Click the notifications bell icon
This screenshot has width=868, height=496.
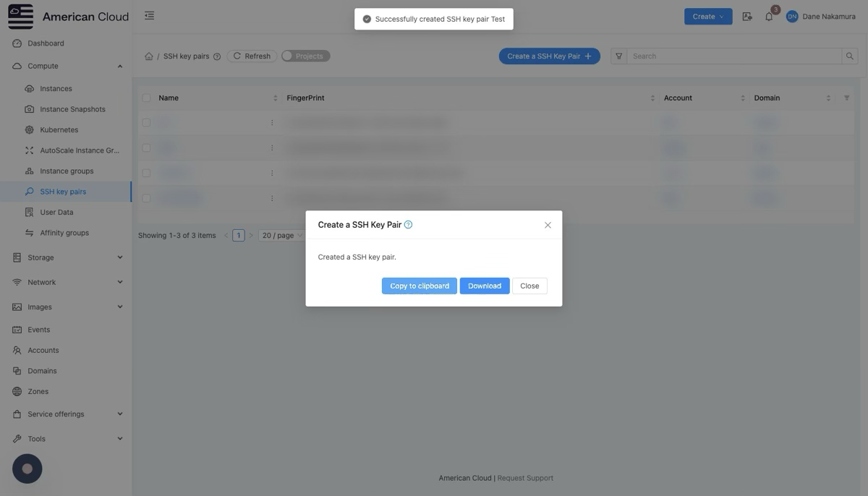coord(768,17)
